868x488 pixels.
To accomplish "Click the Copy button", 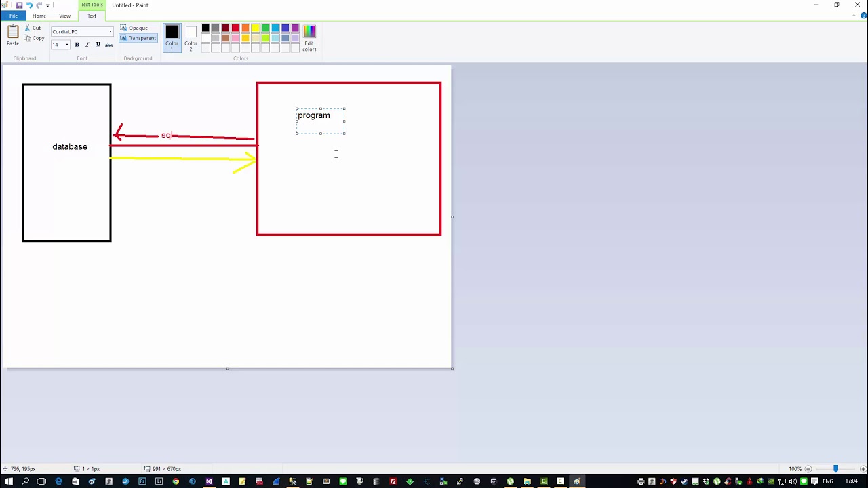I will pos(34,38).
